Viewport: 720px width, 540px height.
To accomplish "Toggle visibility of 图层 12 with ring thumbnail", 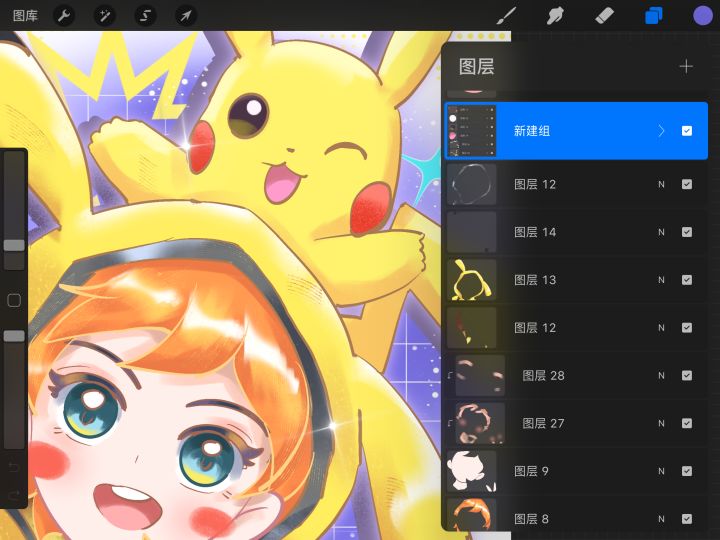I will [x=686, y=184].
